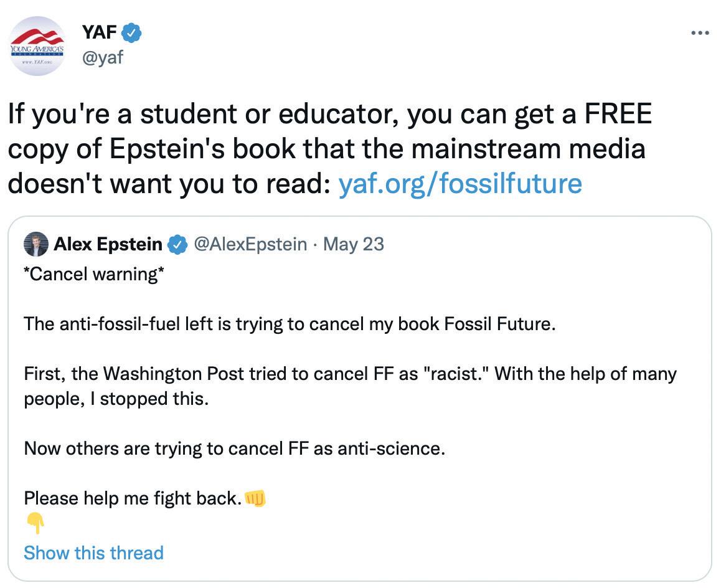Image resolution: width=721 pixels, height=588 pixels.
Task: Open the yaf.org/fossilfuture link
Action: 459,184
